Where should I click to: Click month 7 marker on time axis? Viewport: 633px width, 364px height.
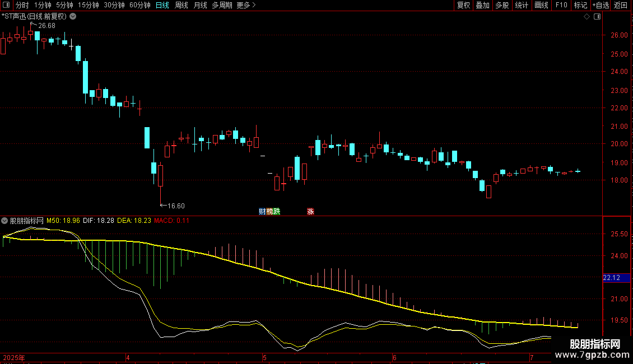click(x=532, y=357)
